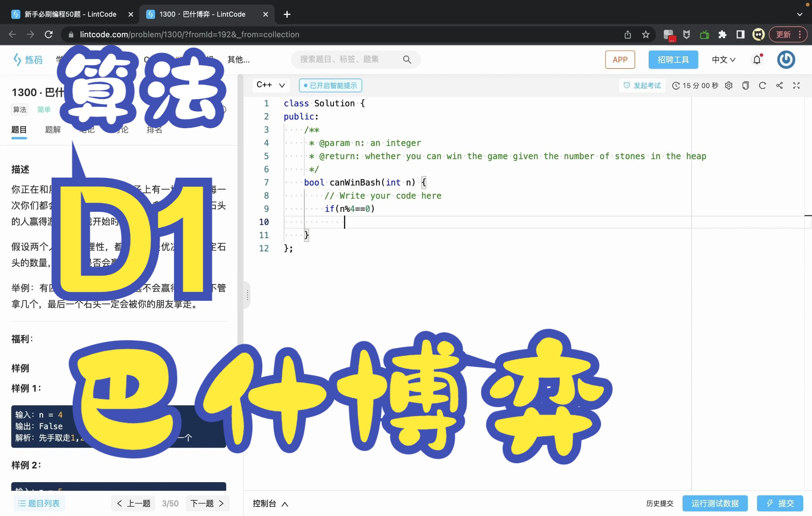This screenshot has width=812, height=516.
Task: Open notifications bell icon
Action: pos(757,60)
